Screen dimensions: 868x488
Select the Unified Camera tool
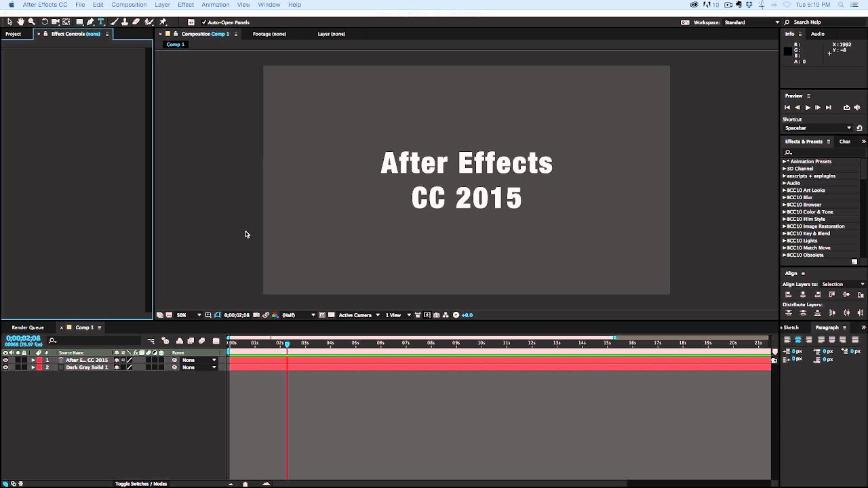tap(56, 22)
